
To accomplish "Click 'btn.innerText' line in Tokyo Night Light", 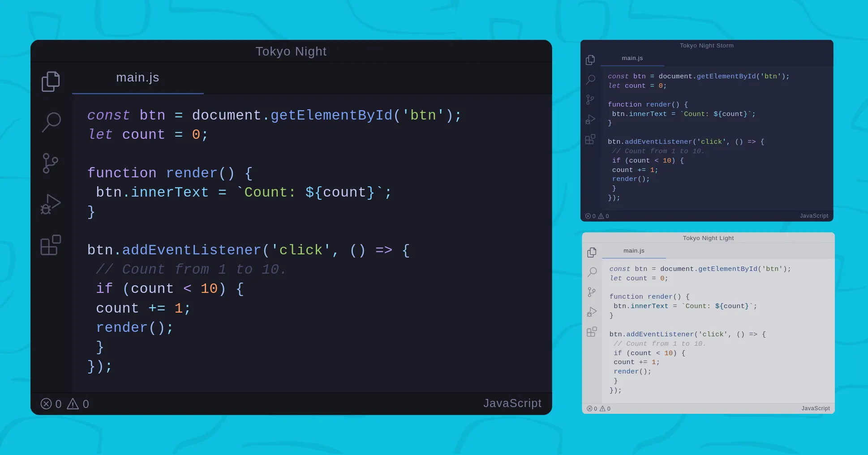I will coord(685,306).
